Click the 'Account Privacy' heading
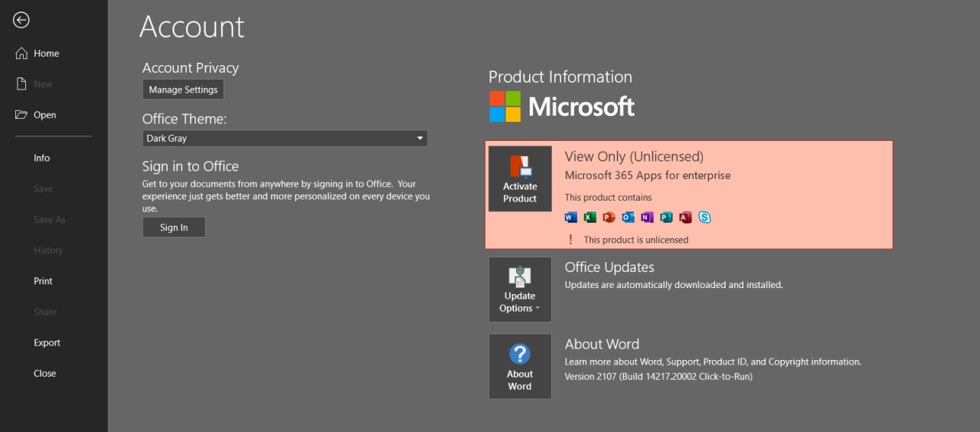980x432 pixels. coord(191,68)
